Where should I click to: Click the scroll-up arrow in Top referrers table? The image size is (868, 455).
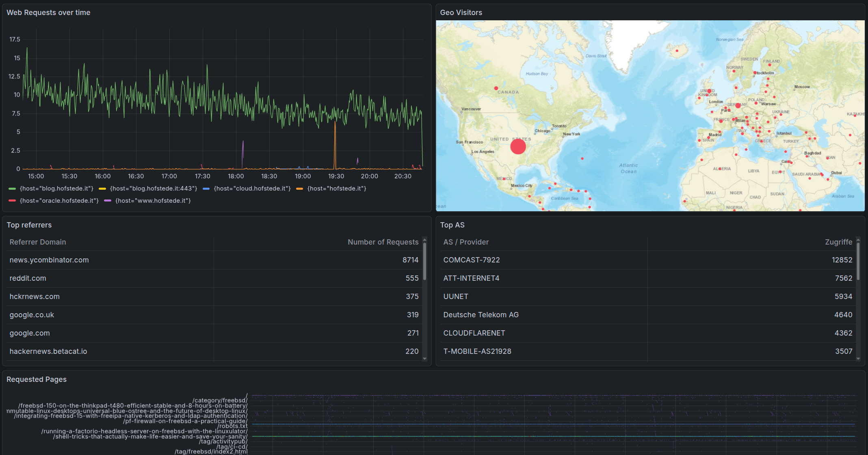click(x=424, y=239)
